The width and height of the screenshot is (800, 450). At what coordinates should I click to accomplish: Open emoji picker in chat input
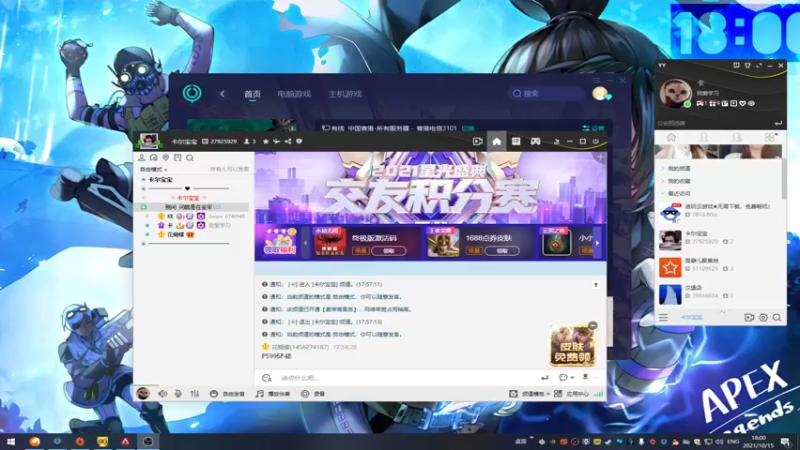[x=267, y=378]
